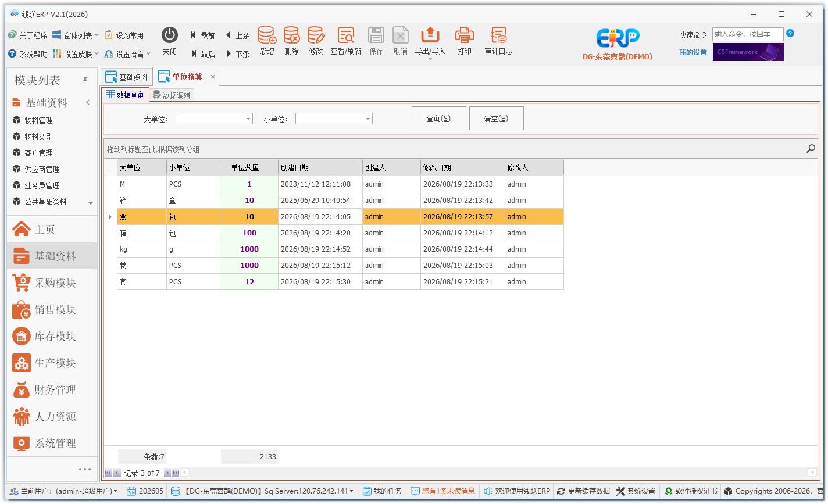
Task: Select the row with 大单位 kg
Action: pos(340,249)
